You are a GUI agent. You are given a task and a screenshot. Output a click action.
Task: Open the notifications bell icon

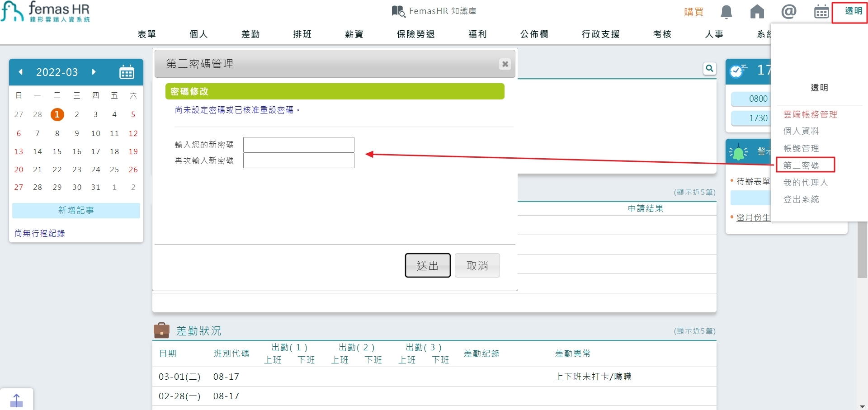pos(726,12)
